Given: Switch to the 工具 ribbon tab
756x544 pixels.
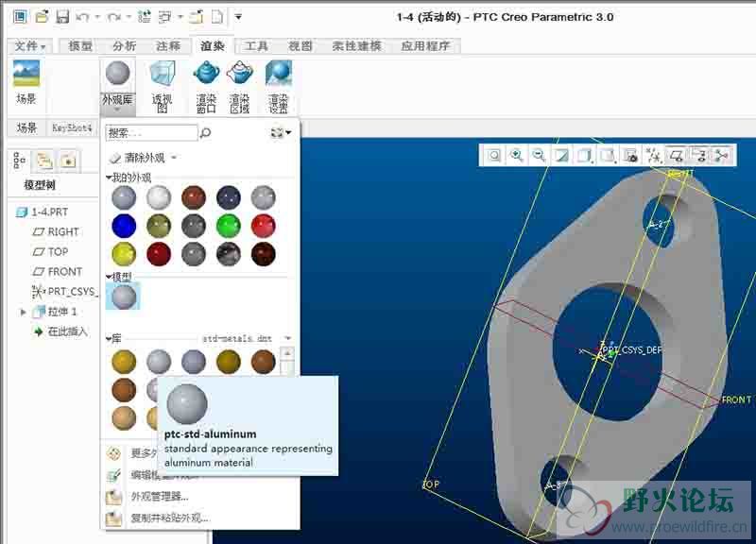Looking at the screenshot, I should 256,45.
